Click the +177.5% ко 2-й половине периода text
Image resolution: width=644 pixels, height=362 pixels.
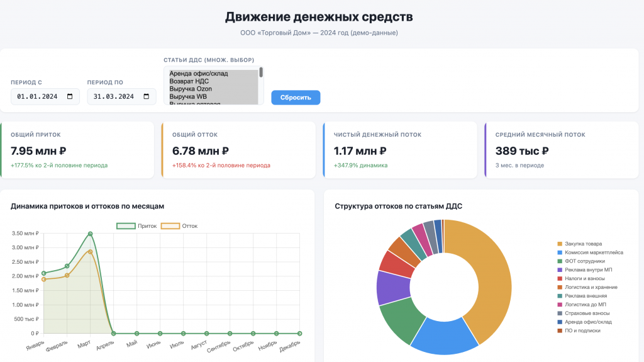59,166
